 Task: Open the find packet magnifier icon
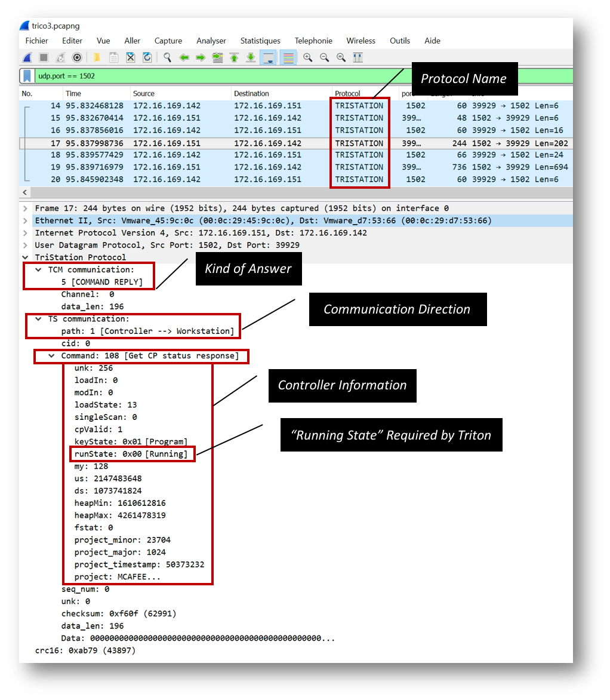point(168,57)
